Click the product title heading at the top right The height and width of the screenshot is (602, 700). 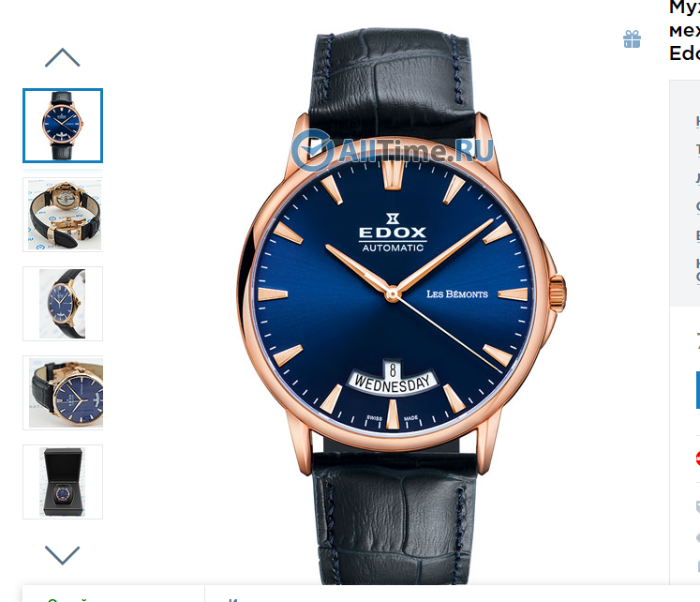tap(684, 30)
